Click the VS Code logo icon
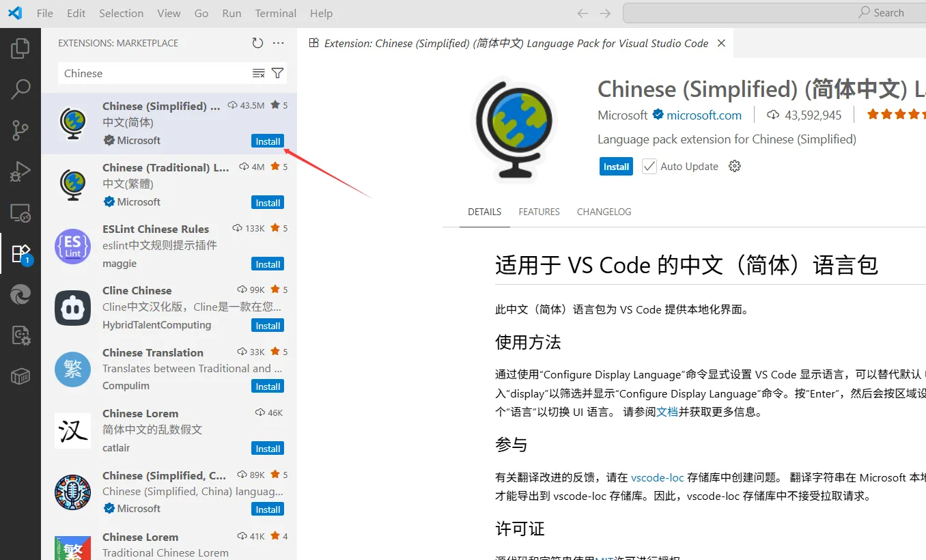Screen dimensions: 926x560 point(14,13)
